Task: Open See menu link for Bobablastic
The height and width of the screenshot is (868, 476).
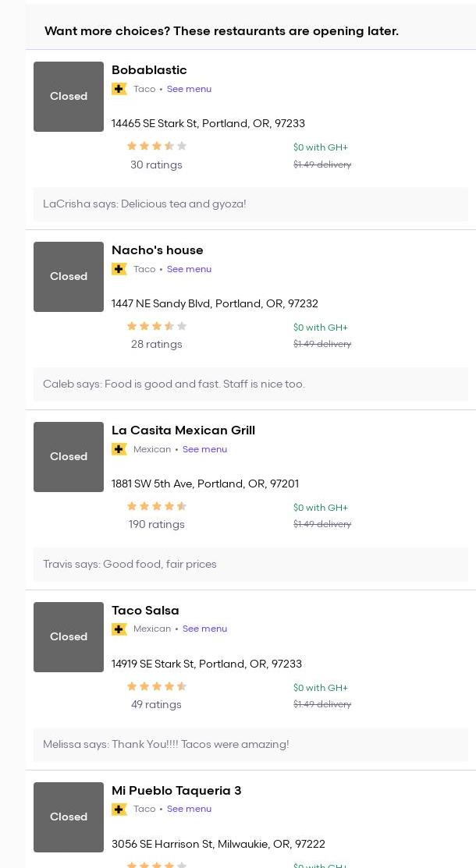Action: pos(189,89)
